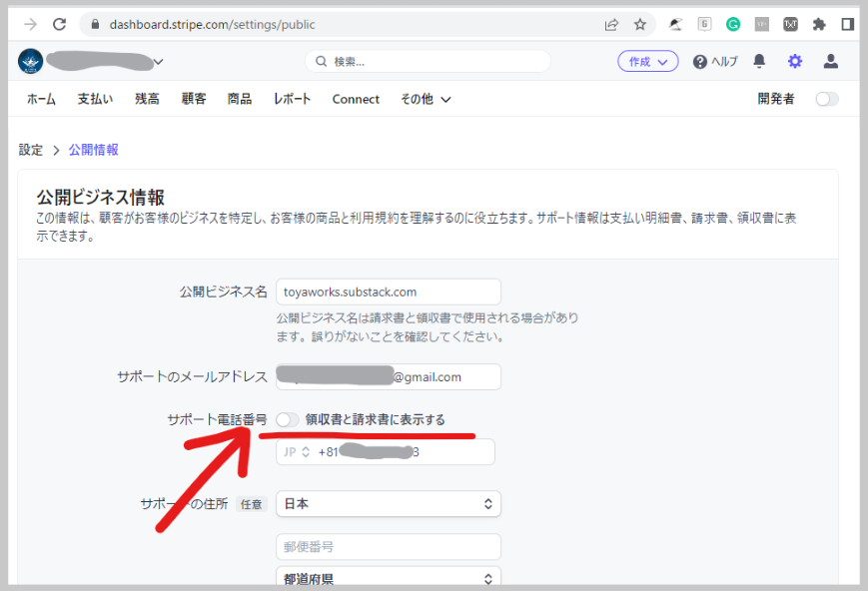The height and width of the screenshot is (591, 868).
Task: Click the 公開ビジネス名 input field
Action: [x=389, y=292]
